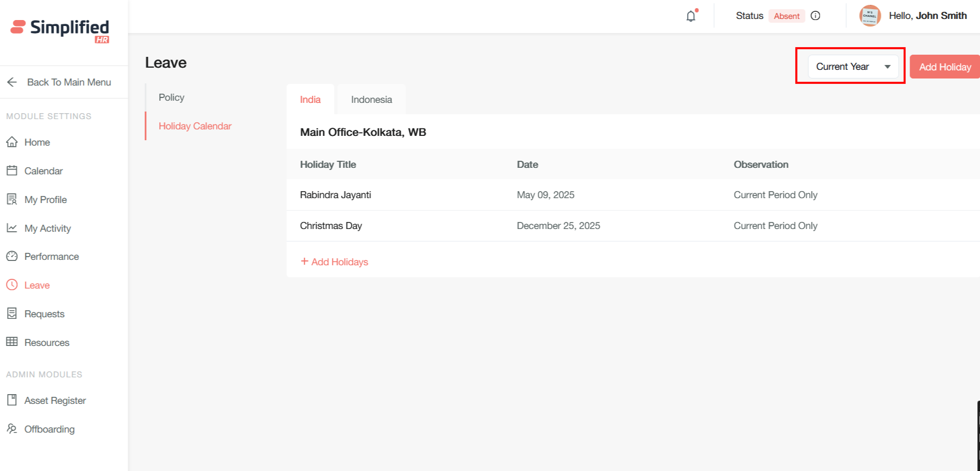This screenshot has height=471, width=980.
Task: Open the Policy section
Action: point(172,97)
